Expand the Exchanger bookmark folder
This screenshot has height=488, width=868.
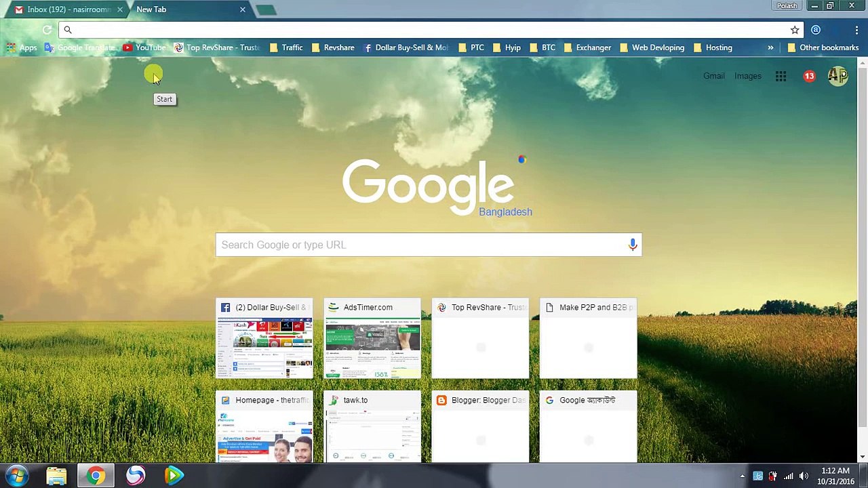(x=587, y=47)
